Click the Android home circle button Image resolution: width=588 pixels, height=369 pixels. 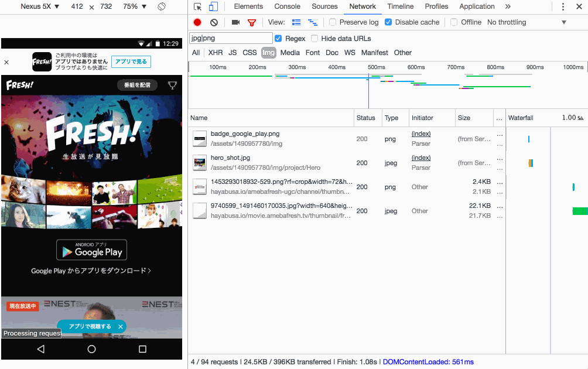point(91,349)
